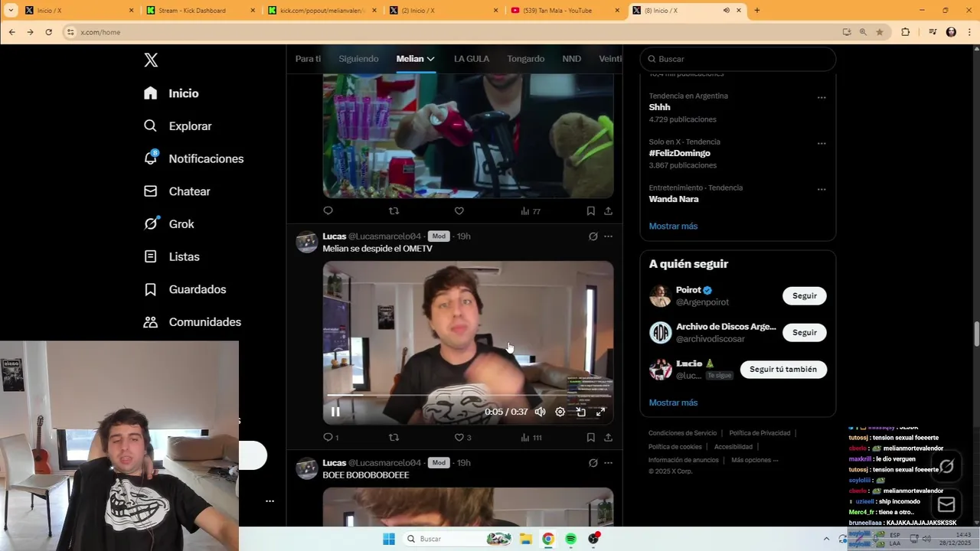
Task: Open more options for Shhh trend
Action: coord(822,97)
